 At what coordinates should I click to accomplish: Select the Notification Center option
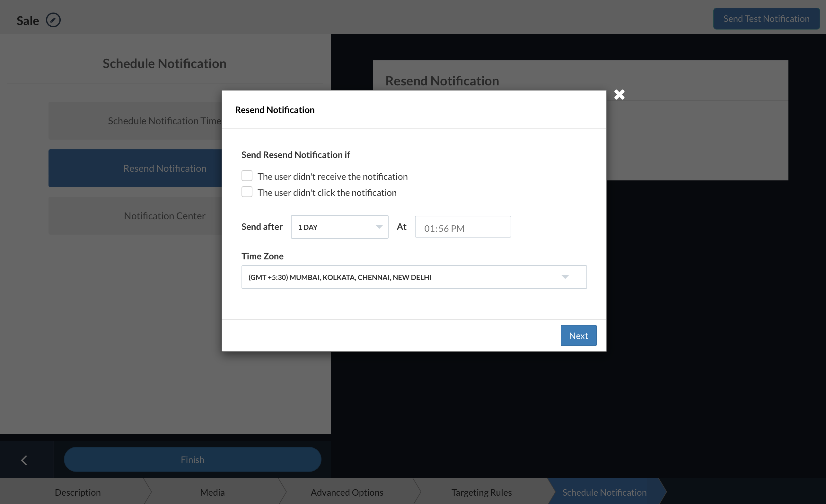tap(135, 215)
